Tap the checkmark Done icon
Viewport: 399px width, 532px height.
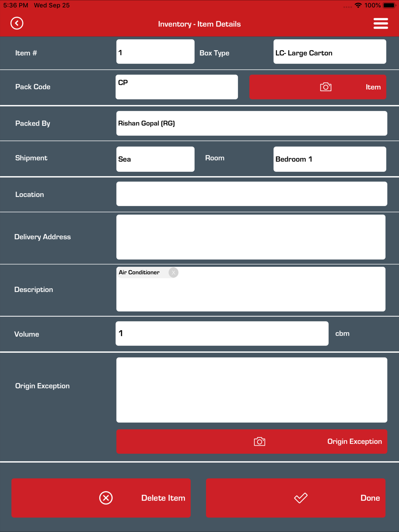pos(301,498)
